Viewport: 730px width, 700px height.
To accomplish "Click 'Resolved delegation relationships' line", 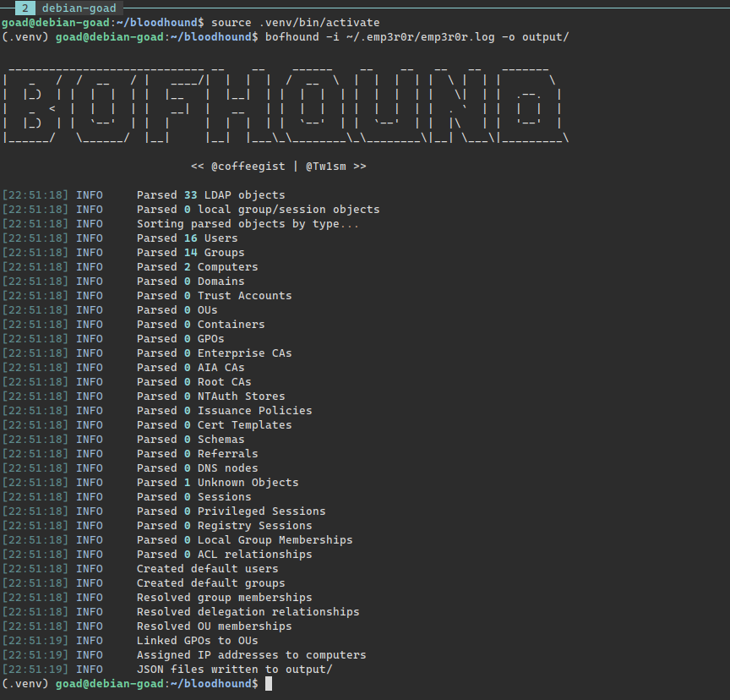I will pos(248,612).
